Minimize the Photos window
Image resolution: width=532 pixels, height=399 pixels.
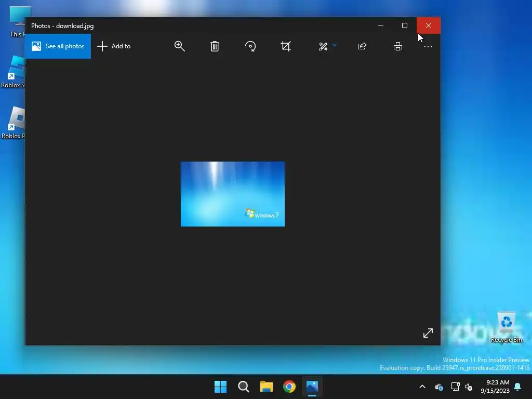(381, 25)
